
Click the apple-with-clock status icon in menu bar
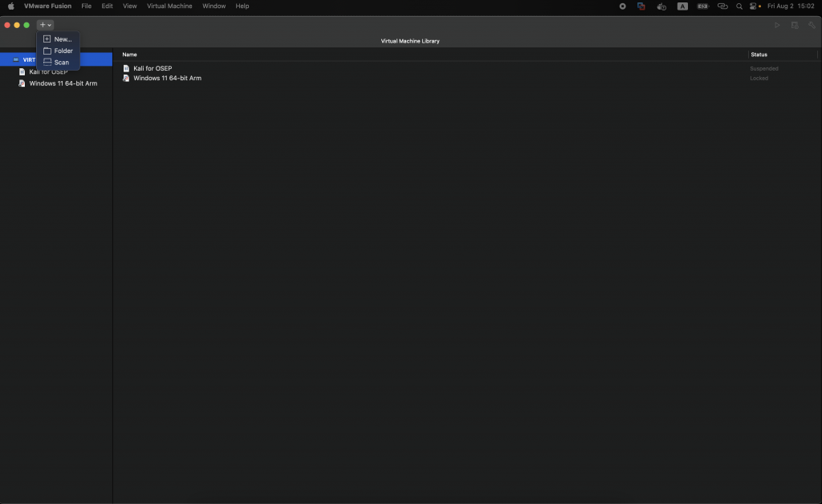pyautogui.click(x=661, y=6)
